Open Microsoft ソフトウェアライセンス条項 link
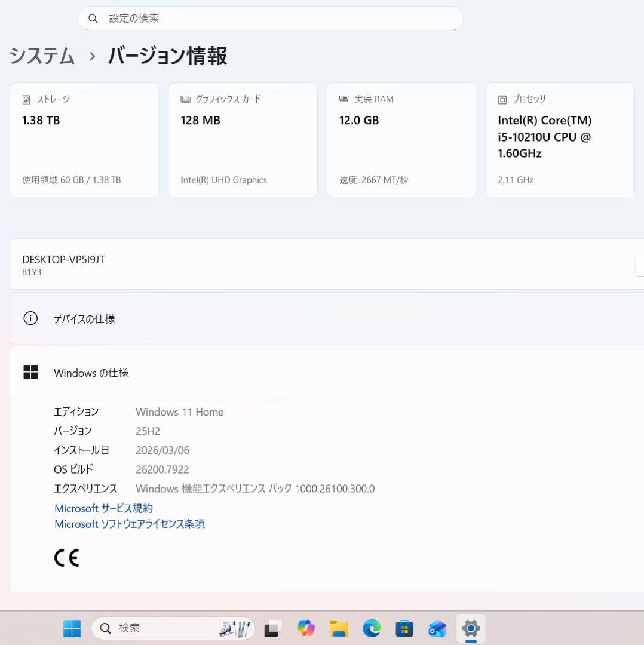The width and height of the screenshot is (644, 645). tap(130, 524)
